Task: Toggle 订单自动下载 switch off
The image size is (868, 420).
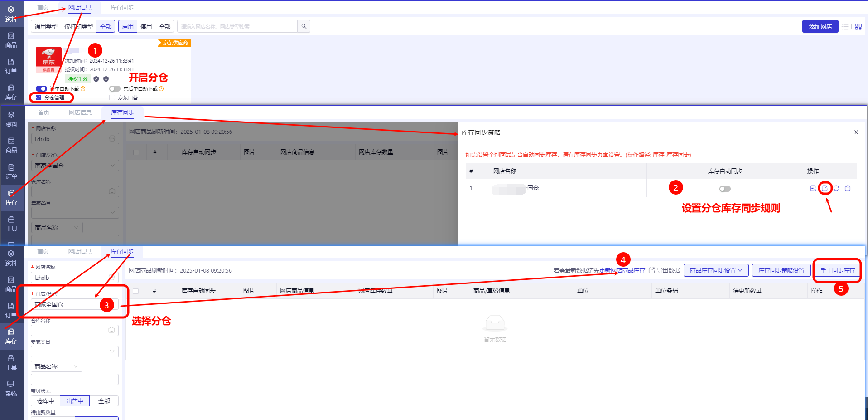Action: 41,89
